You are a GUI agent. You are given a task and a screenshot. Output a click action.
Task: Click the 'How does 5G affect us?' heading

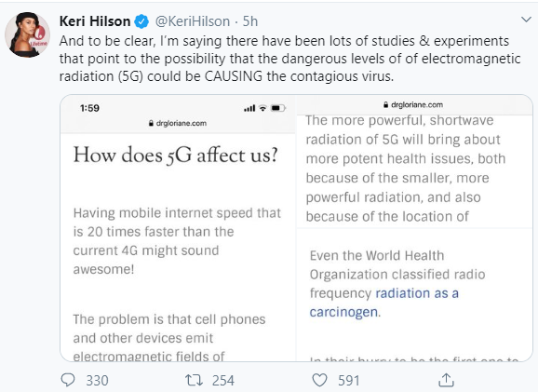[x=175, y=155]
